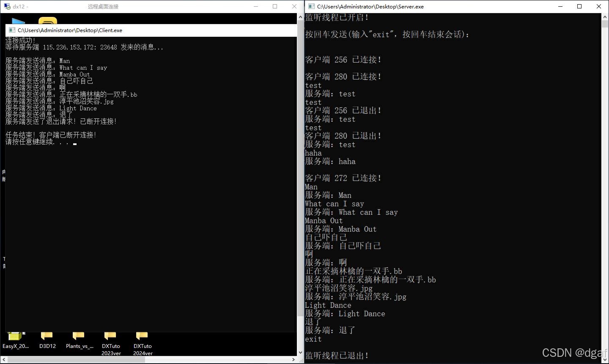Click '客户端 272 已连接!' in Server.exe
609x364 pixels.
(x=343, y=178)
